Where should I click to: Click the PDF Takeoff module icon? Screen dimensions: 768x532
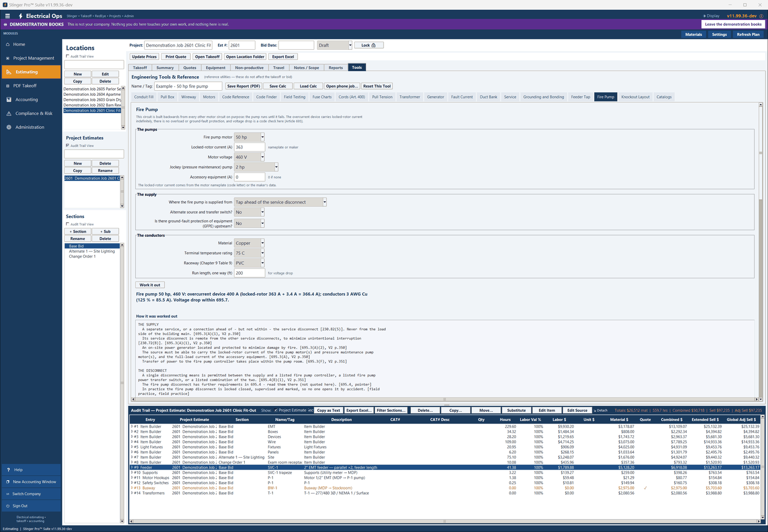pos(8,86)
